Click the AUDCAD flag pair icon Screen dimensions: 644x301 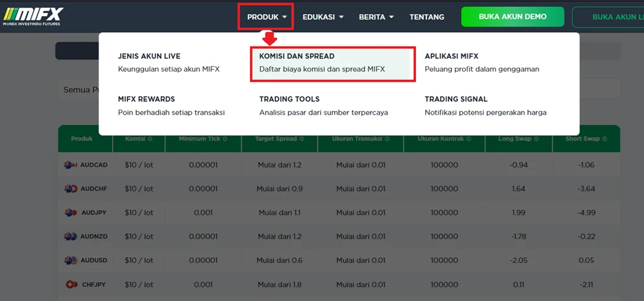71,165
